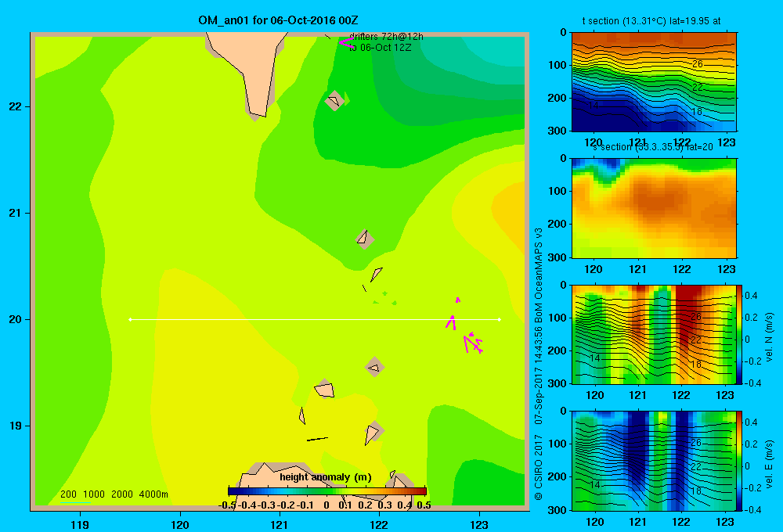
Task: Click the island between latitude 21 and 20
Action: tap(364, 239)
